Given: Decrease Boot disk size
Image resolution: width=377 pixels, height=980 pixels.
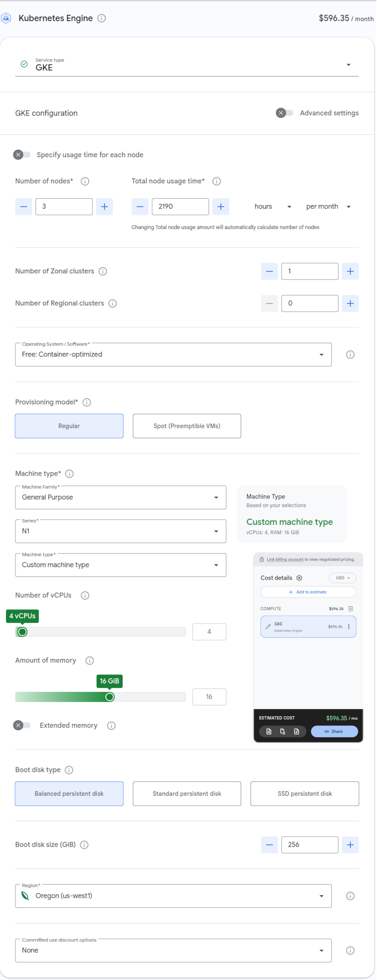Looking at the screenshot, I should (x=269, y=845).
